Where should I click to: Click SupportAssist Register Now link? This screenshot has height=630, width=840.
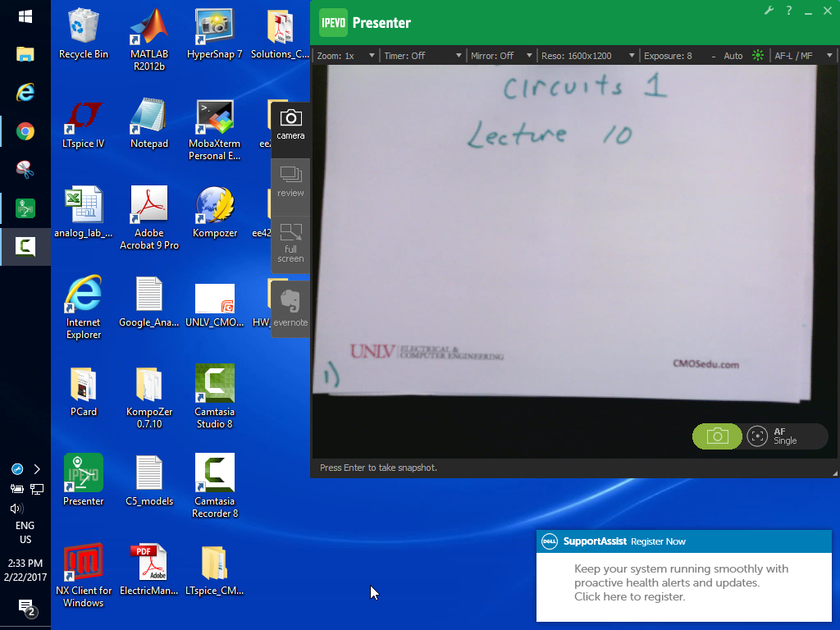tap(658, 541)
